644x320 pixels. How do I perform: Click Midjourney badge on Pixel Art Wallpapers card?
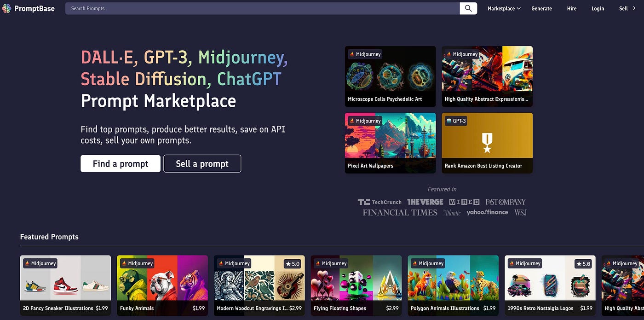[365, 121]
